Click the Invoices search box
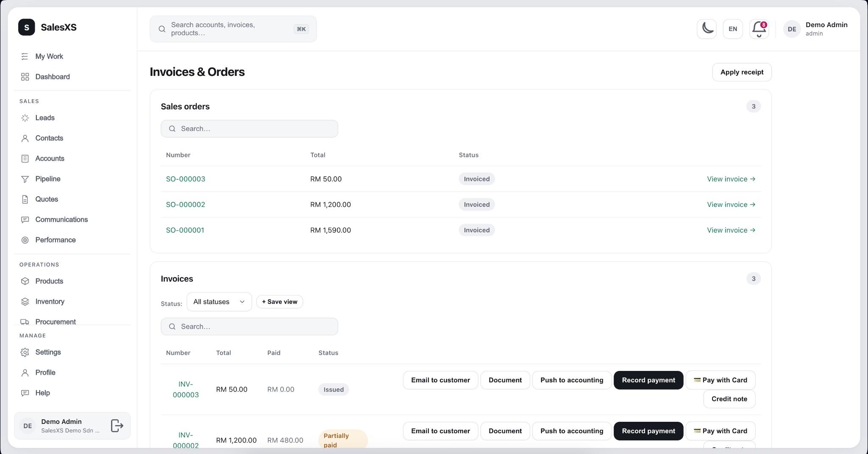Image resolution: width=868 pixels, height=454 pixels. [x=249, y=327]
